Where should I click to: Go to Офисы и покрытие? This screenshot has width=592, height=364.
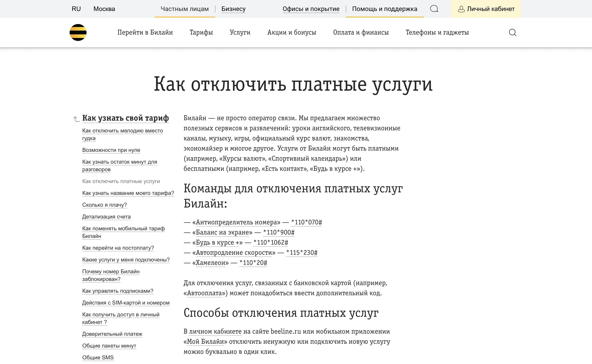(x=311, y=9)
